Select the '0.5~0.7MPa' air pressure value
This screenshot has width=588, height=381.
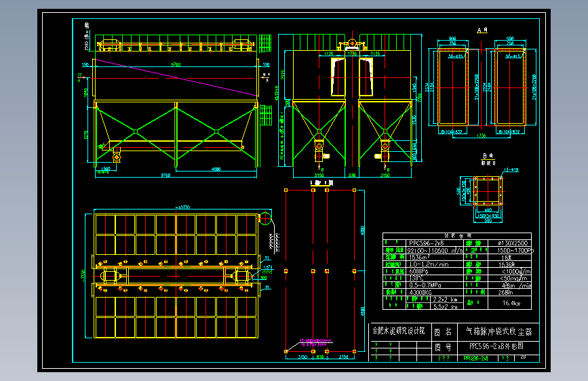425,285
